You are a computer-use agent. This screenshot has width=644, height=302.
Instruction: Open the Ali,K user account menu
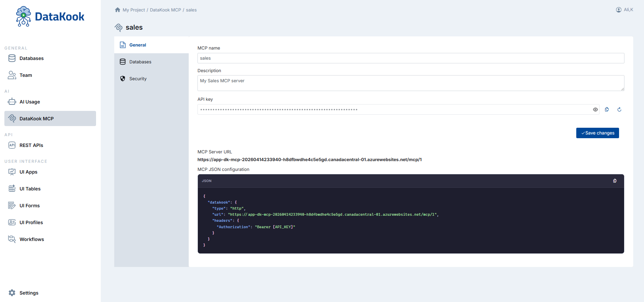624,10
